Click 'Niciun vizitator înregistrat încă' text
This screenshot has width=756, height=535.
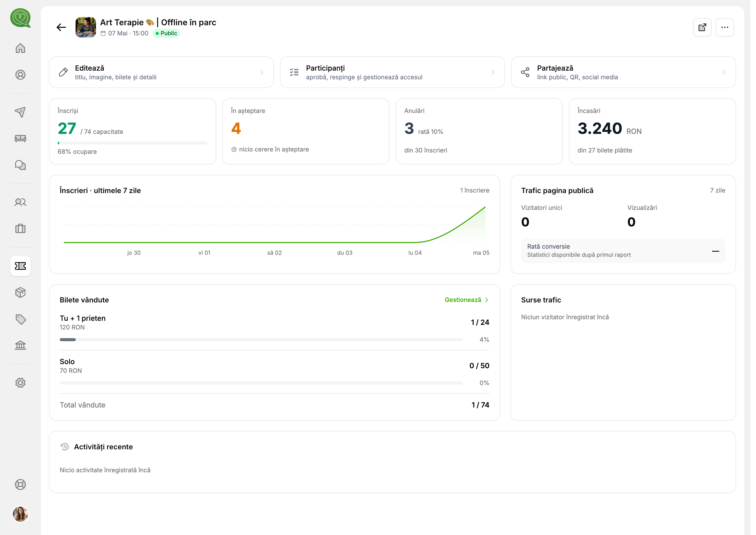click(x=565, y=317)
